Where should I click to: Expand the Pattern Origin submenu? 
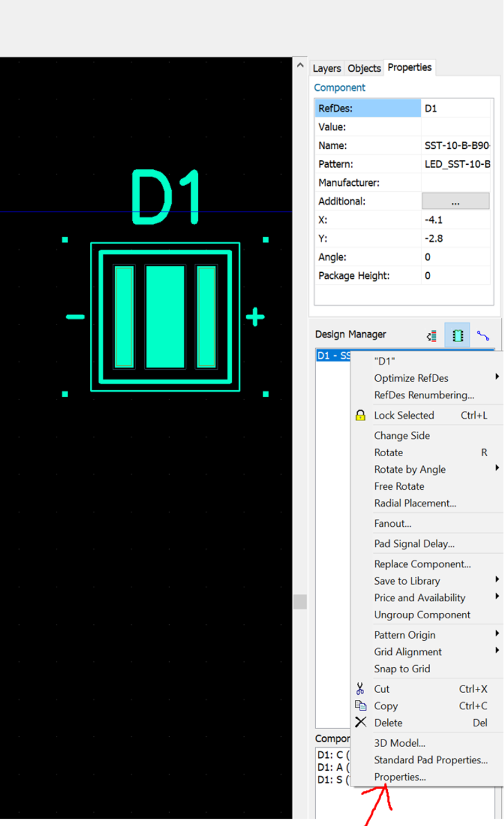tap(427, 635)
